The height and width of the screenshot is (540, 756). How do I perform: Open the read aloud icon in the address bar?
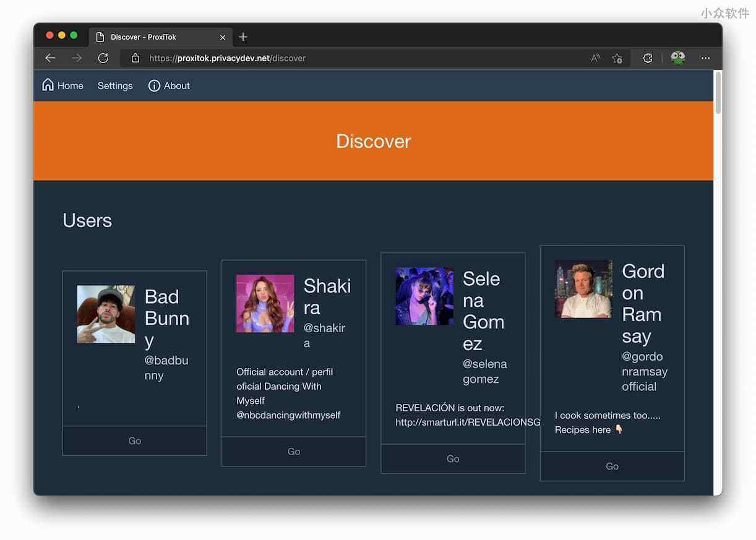click(x=596, y=58)
